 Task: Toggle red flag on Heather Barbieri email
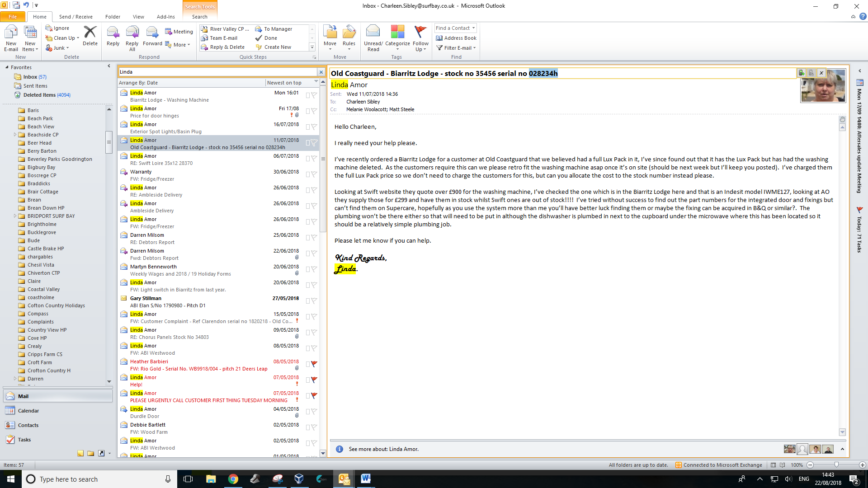[x=314, y=364]
